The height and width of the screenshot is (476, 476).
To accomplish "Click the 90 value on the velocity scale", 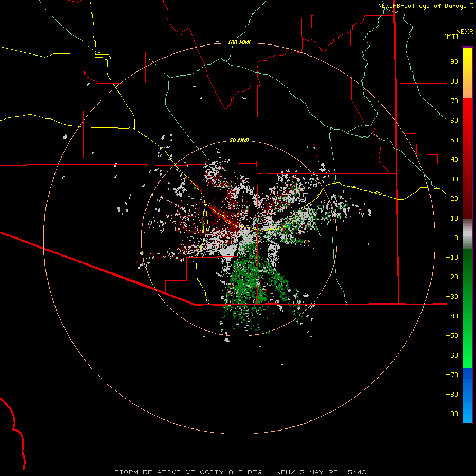I will pos(454,62).
